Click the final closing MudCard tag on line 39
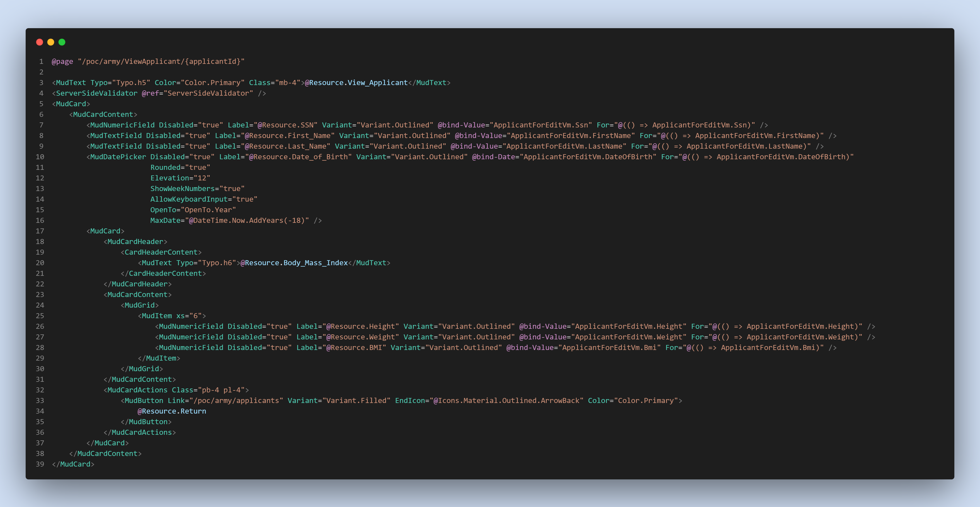Screen dimensions: 980x507 coord(73,464)
